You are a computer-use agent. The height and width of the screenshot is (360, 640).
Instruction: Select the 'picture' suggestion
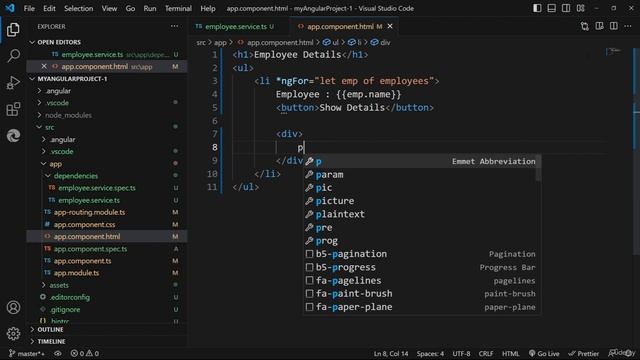pos(420,201)
